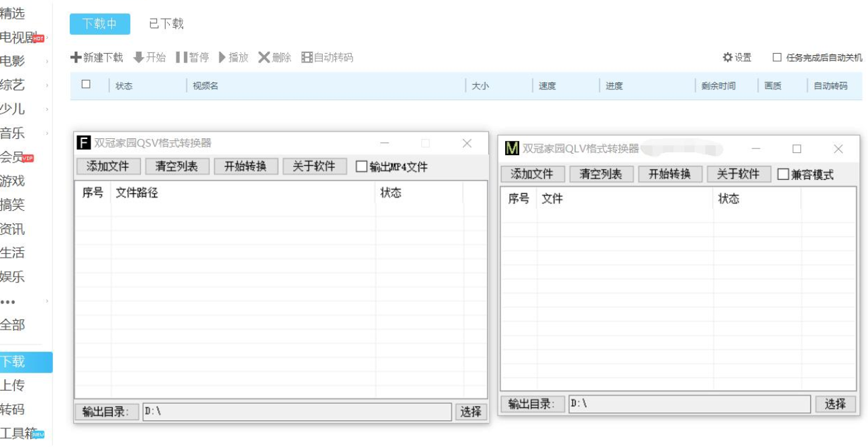Expand the 电影 sidebar chevron

[47, 62]
